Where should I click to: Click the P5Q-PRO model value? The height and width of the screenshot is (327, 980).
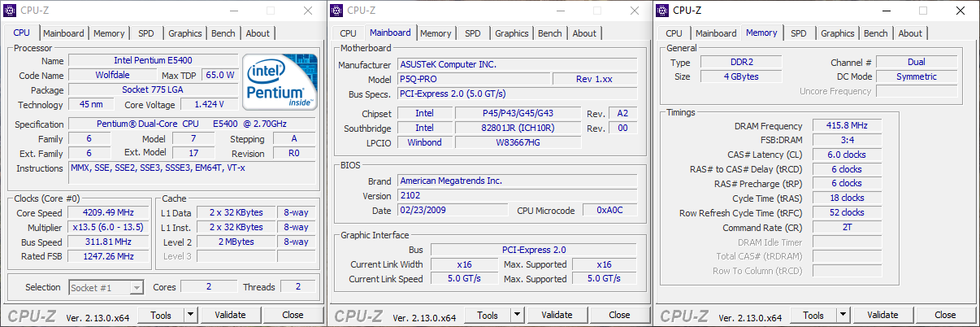click(473, 79)
